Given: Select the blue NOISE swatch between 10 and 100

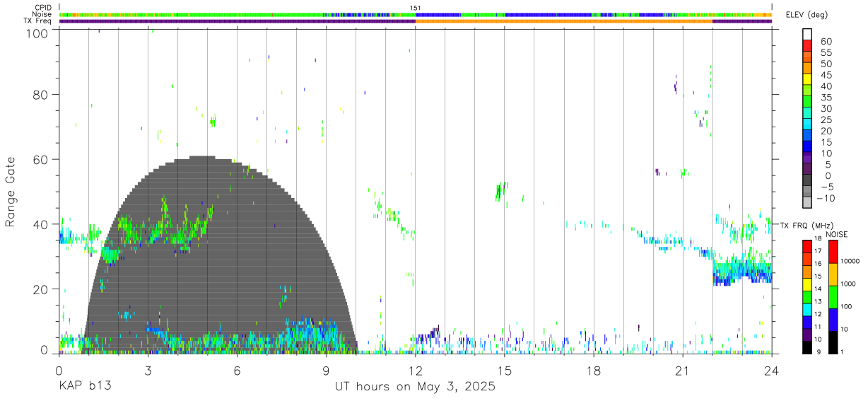Looking at the screenshot, I should pyautogui.click(x=833, y=318).
